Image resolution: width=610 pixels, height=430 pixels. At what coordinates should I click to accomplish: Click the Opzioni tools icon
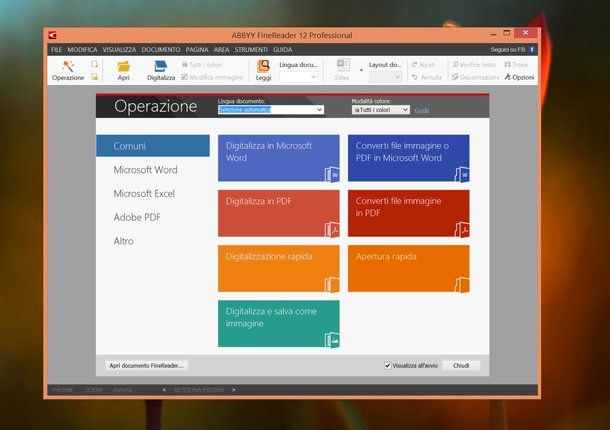point(507,77)
